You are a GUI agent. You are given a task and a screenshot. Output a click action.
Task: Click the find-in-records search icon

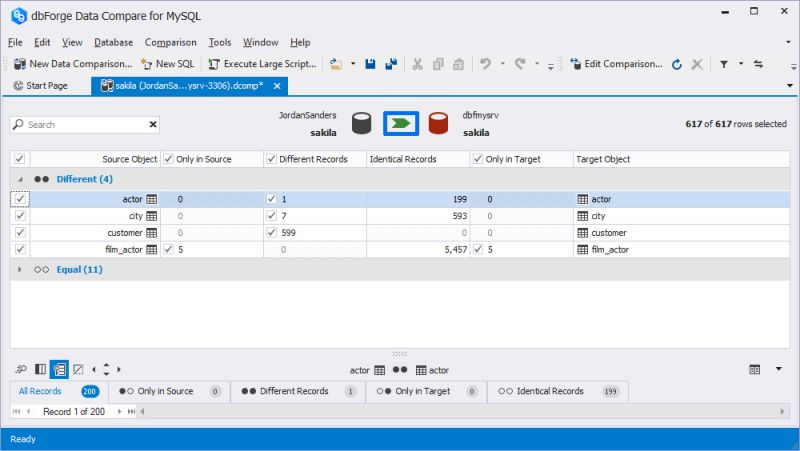pyautogui.click(x=21, y=369)
